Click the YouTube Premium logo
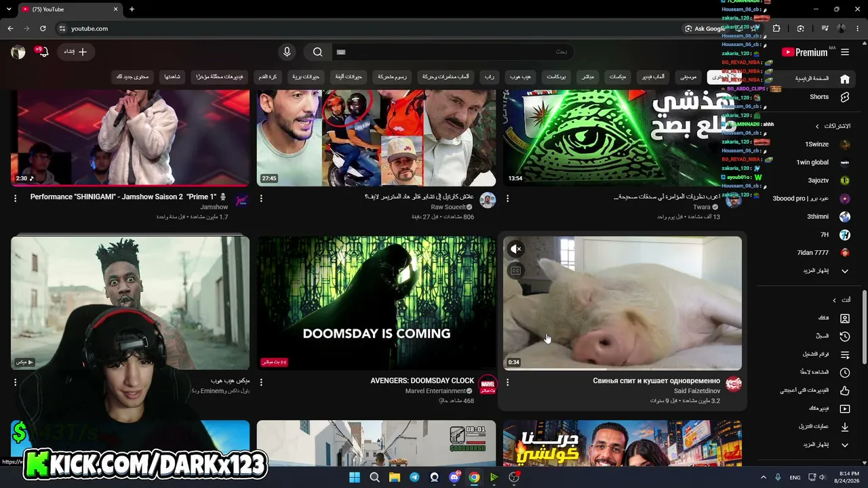 point(804,52)
